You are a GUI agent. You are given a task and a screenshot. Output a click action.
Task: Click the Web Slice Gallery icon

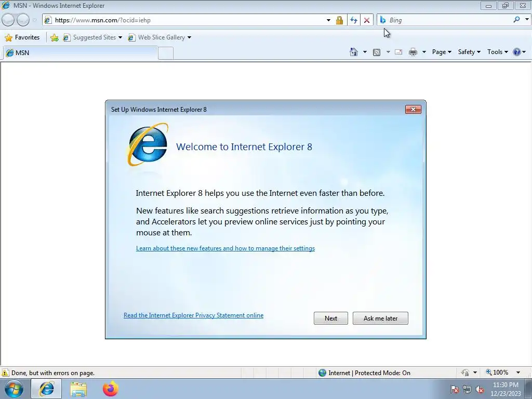tap(131, 37)
